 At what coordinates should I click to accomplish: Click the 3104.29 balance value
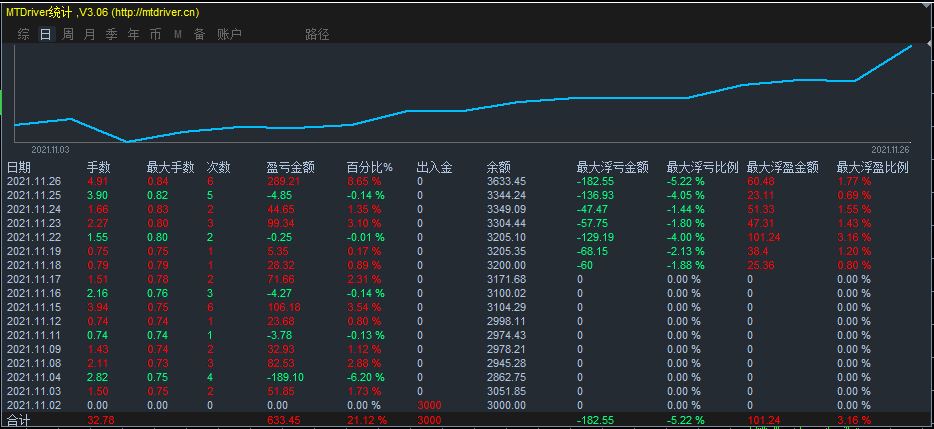click(x=507, y=307)
